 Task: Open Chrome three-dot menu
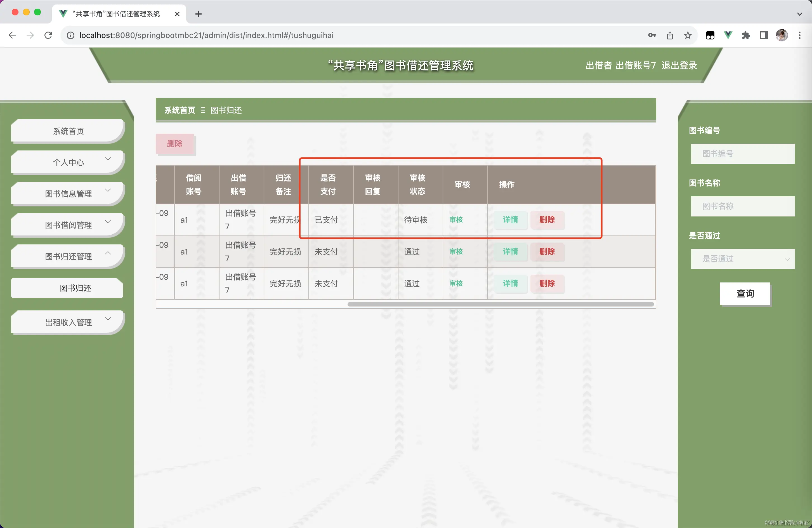[x=799, y=35]
